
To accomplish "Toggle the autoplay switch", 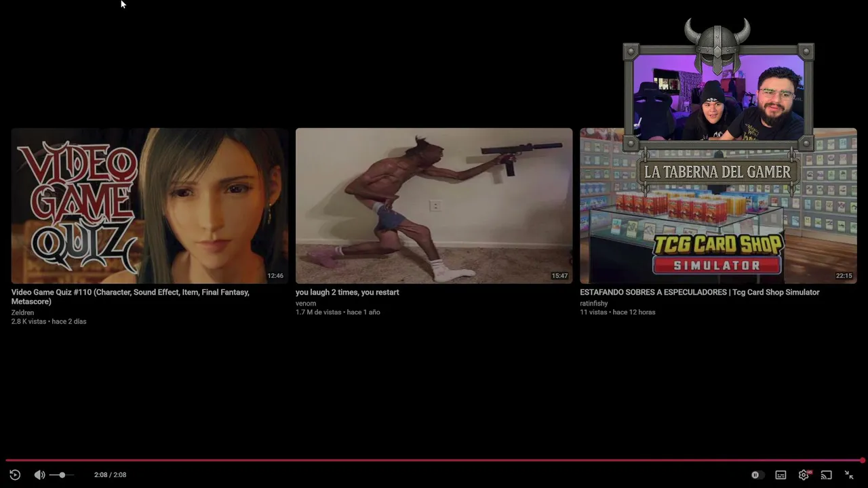I will (x=757, y=475).
